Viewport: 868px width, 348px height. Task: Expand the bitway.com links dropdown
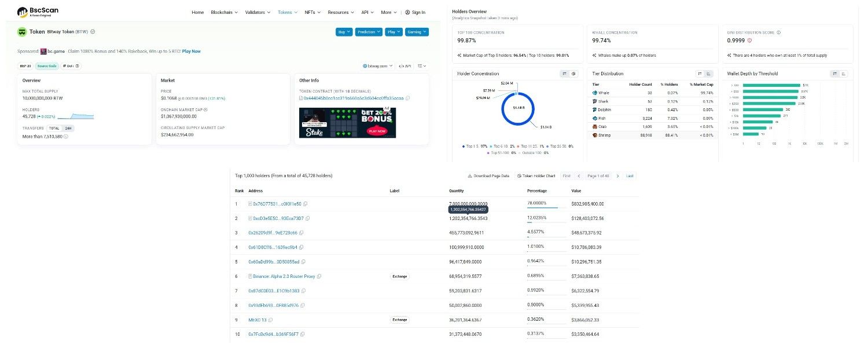[x=378, y=66]
